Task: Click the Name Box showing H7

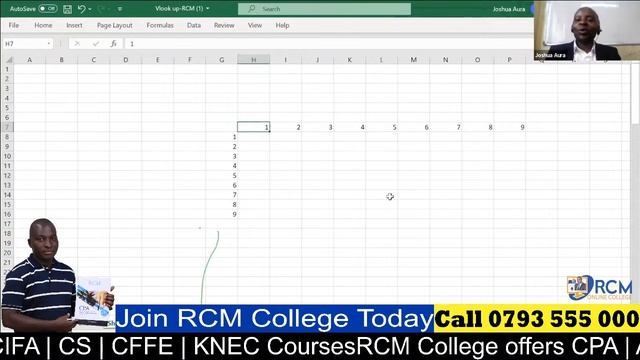Action: click(24, 44)
